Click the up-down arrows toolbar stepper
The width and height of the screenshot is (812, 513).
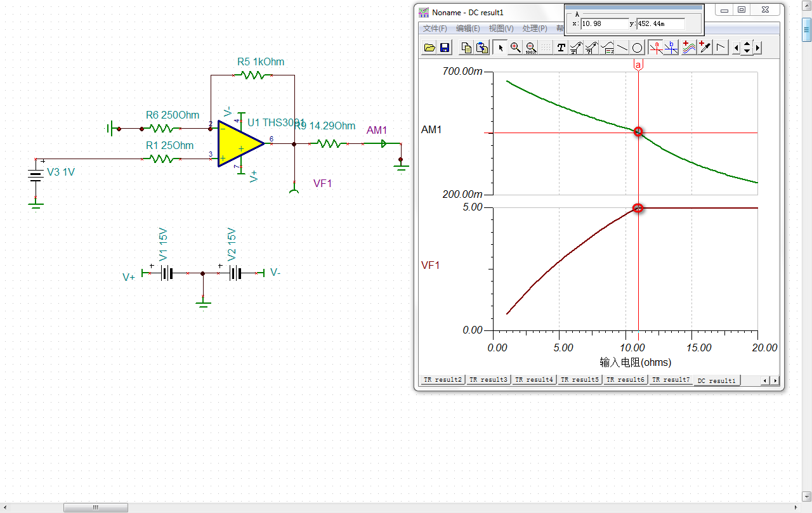(x=747, y=48)
